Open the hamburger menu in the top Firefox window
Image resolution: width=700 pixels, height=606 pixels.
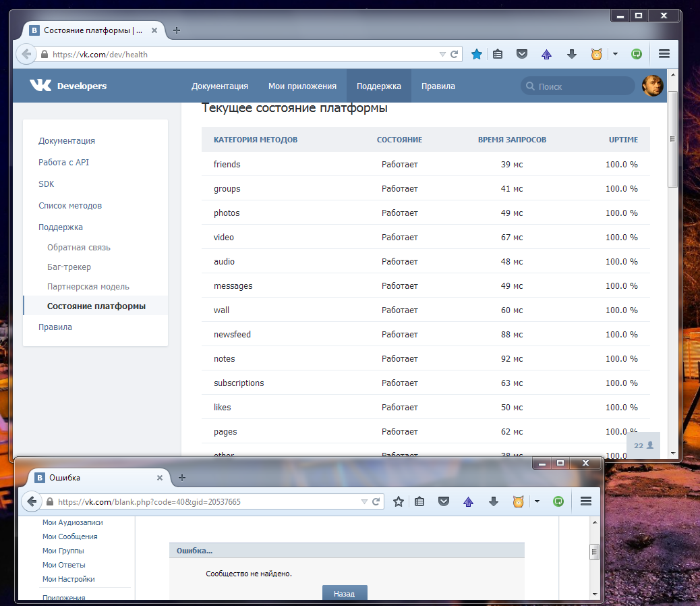coord(664,54)
